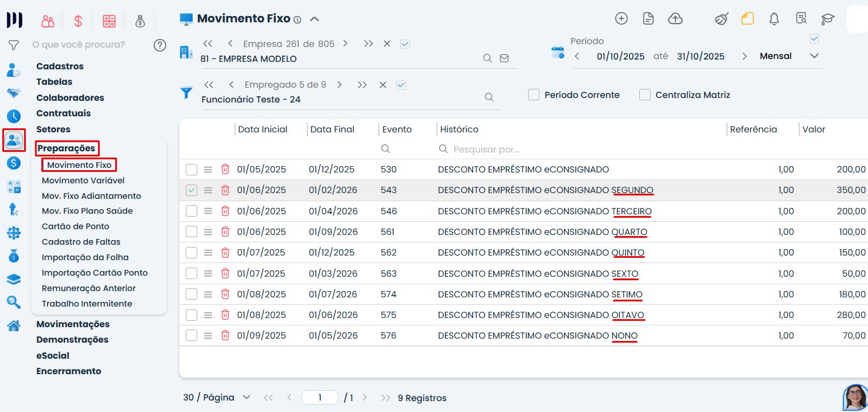Click the add new record plus icon
The height and width of the screenshot is (412, 868).
pos(621,19)
